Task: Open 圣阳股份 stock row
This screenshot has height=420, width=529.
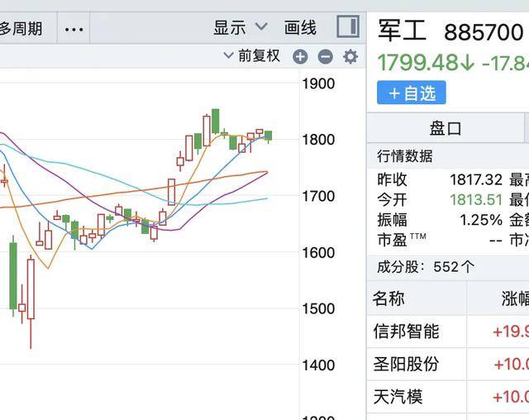Action: pos(407,364)
